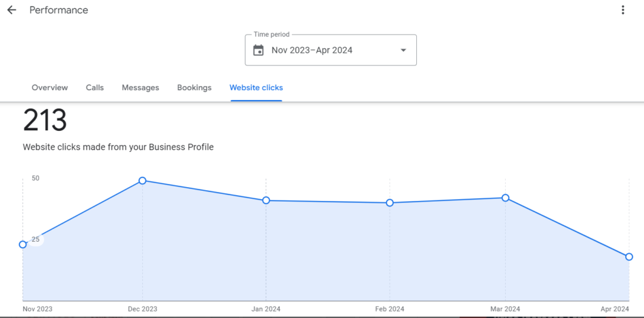The width and height of the screenshot is (644, 318).
Task: Click the 213 total clicks number
Action: pos(45,121)
